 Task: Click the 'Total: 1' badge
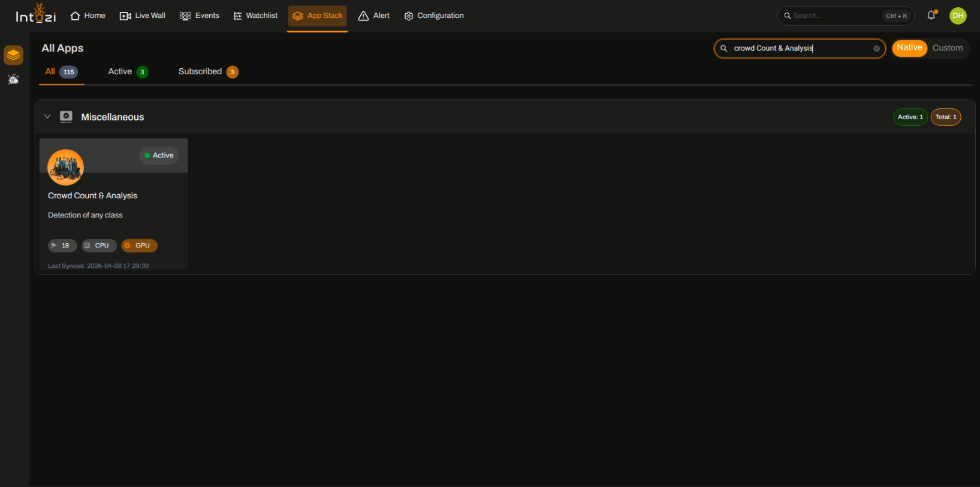click(946, 117)
